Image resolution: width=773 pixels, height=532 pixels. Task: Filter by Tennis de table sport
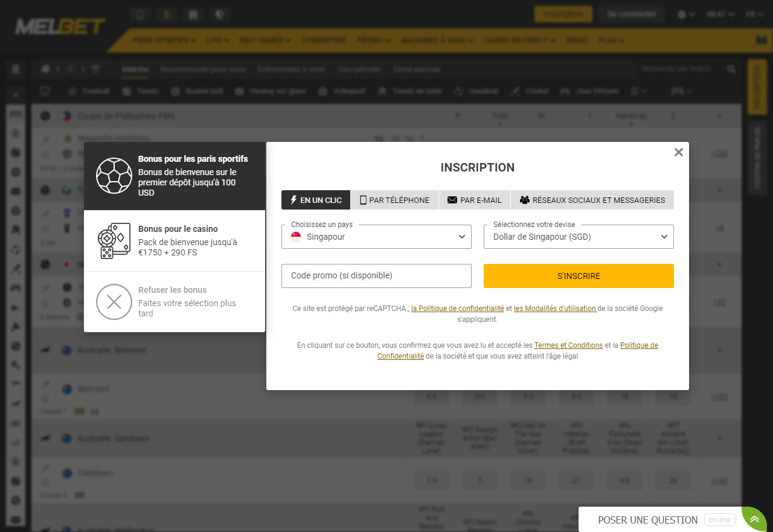tap(410, 92)
